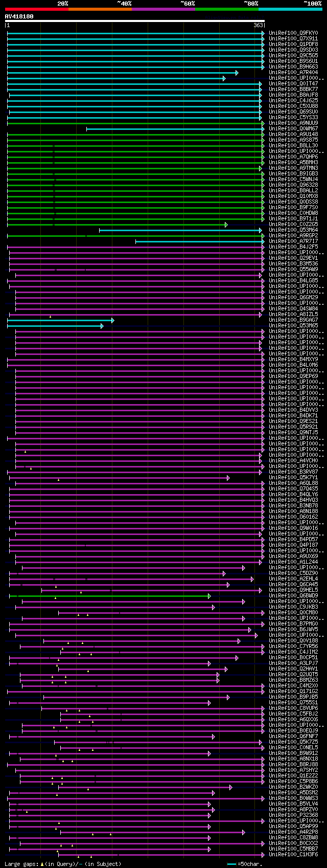This screenshot has width=327, height=868.
Task: Click the query name AV418180
Action: 19,16
